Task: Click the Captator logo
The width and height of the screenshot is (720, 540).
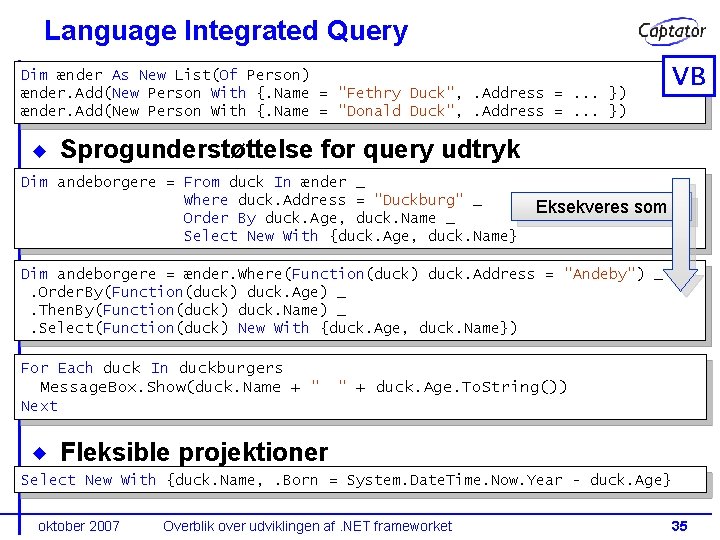Action: (672, 31)
